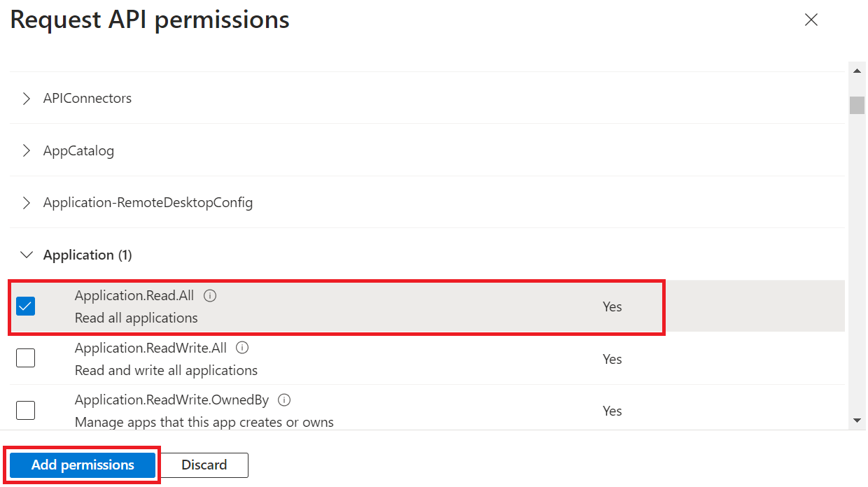Select the AppCatalog tree label

(x=78, y=150)
